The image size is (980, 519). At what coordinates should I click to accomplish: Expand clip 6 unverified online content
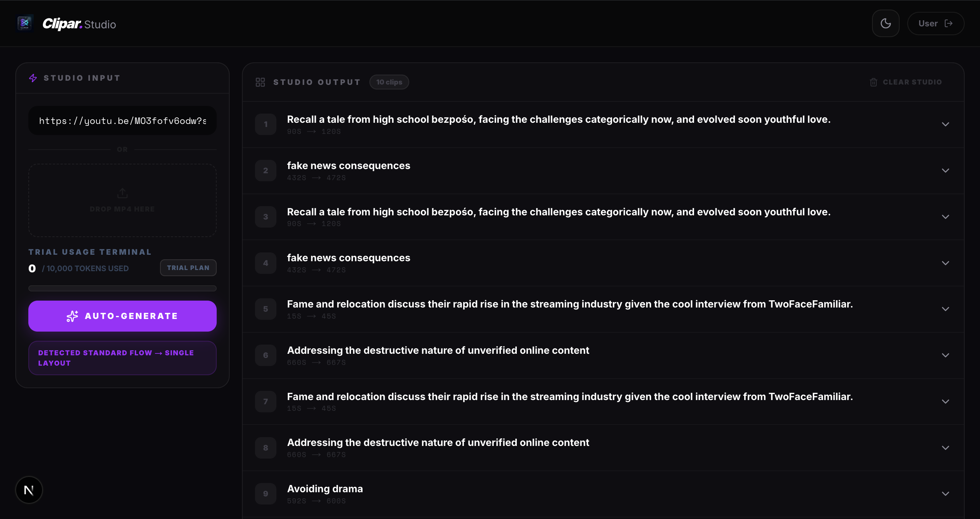tap(945, 355)
